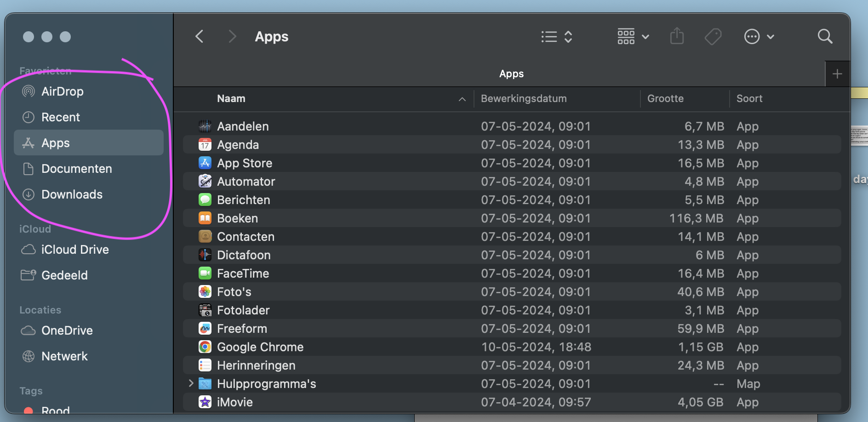Open the group-by dropdown

633,37
